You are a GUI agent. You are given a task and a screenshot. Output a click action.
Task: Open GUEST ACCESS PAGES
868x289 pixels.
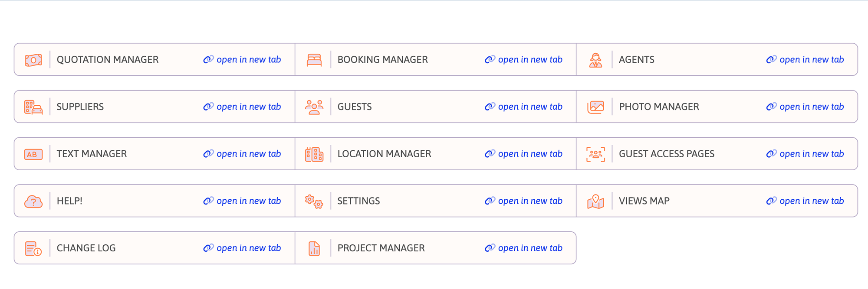click(x=666, y=154)
